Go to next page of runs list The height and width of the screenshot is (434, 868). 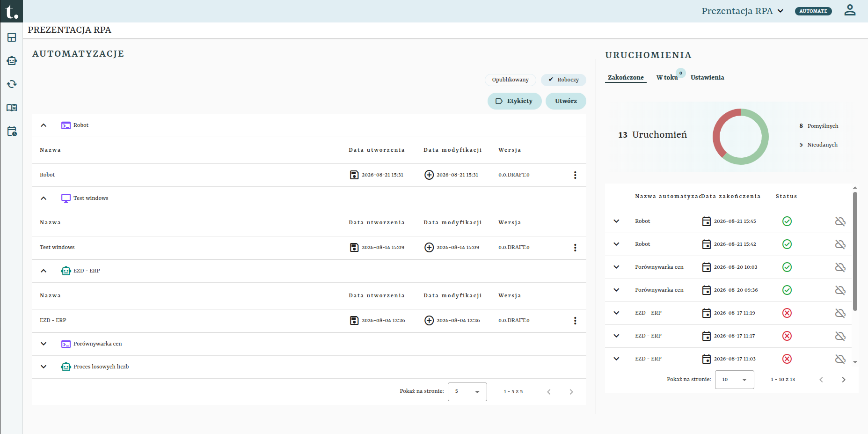point(844,380)
